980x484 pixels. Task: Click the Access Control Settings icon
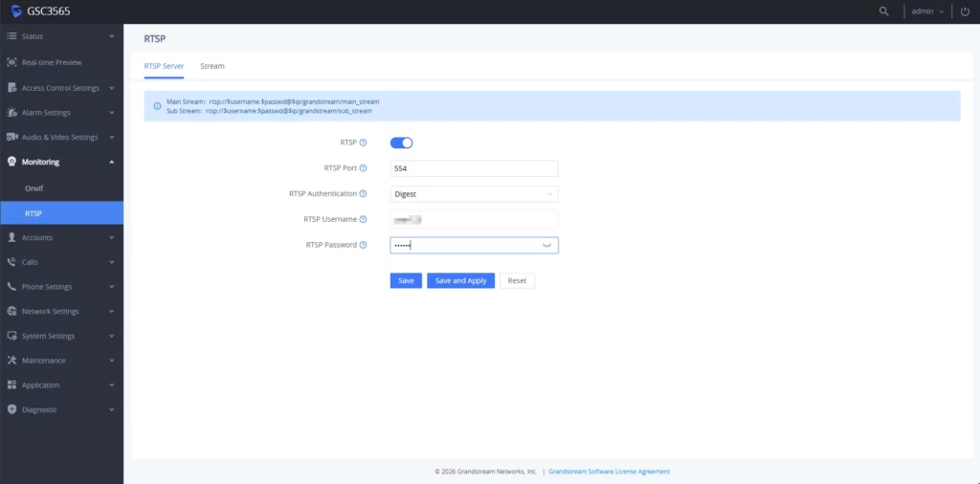coord(11,88)
